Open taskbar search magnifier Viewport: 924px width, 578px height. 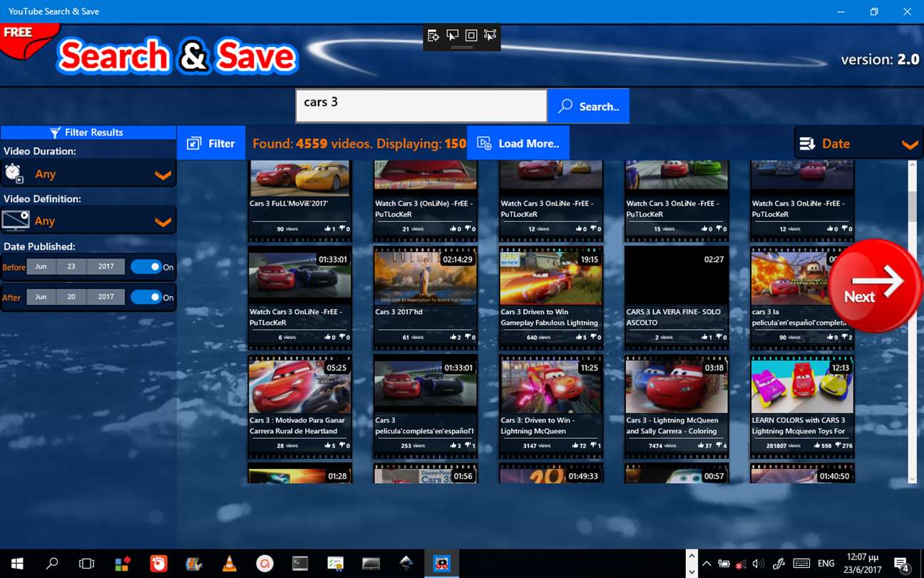click(x=51, y=564)
